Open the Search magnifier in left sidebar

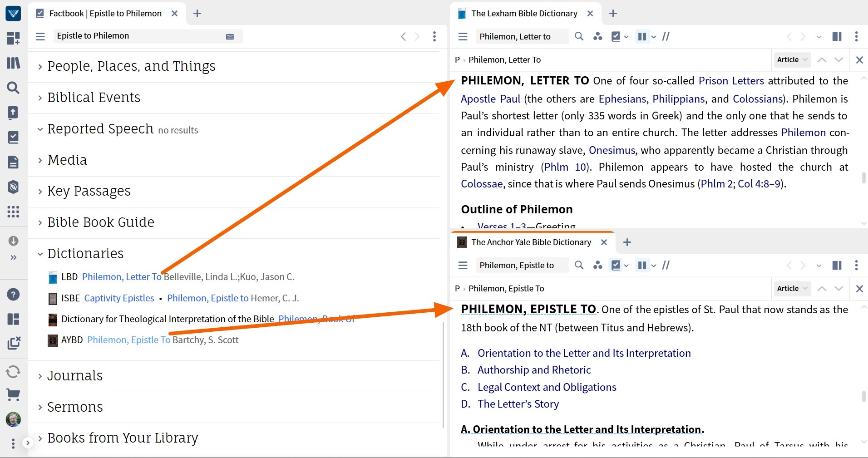coord(13,88)
